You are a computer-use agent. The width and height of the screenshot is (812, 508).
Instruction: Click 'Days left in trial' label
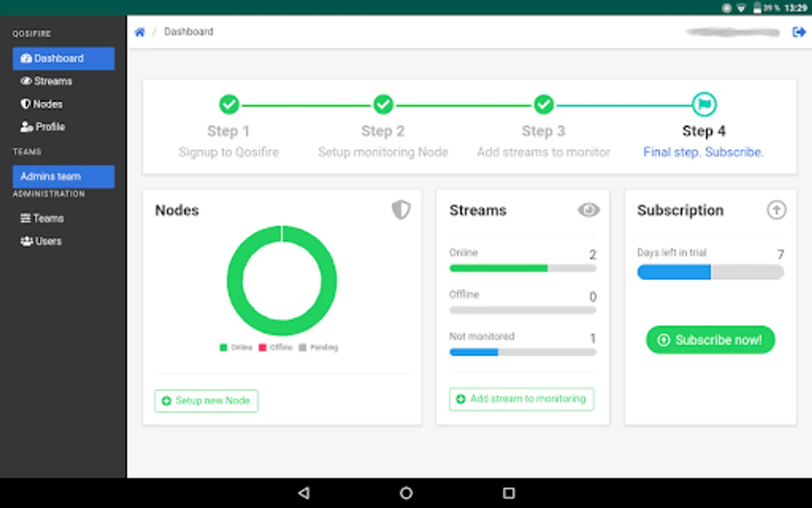point(672,252)
